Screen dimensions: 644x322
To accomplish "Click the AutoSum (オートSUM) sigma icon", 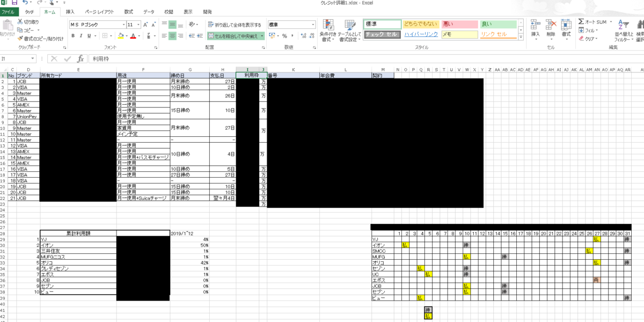I will [x=581, y=22].
